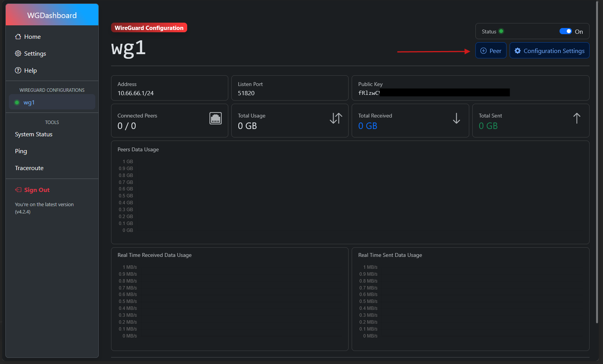Viewport: 603px width, 364px height.
Task: Click the Home house icon in sidebar
Action: 18,36
